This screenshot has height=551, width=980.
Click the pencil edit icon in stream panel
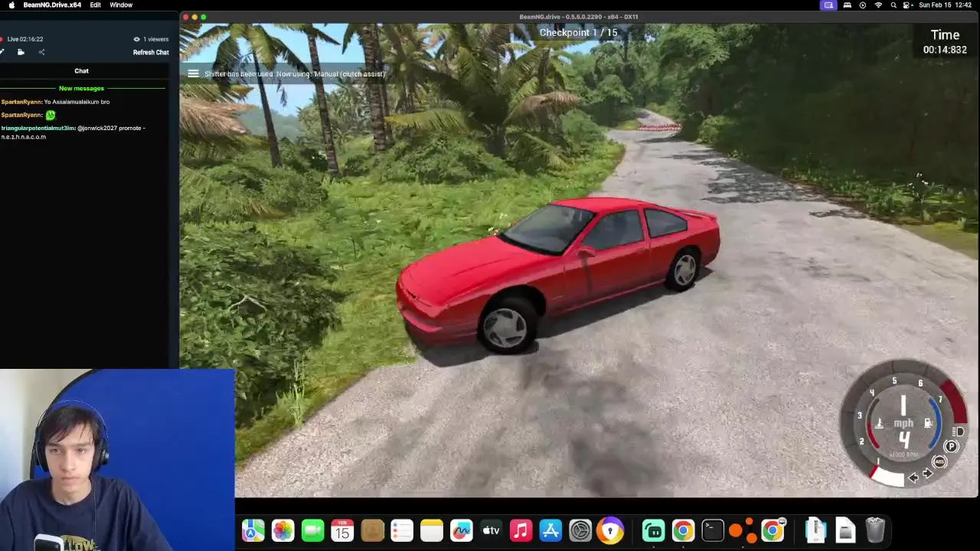(2, 52)
